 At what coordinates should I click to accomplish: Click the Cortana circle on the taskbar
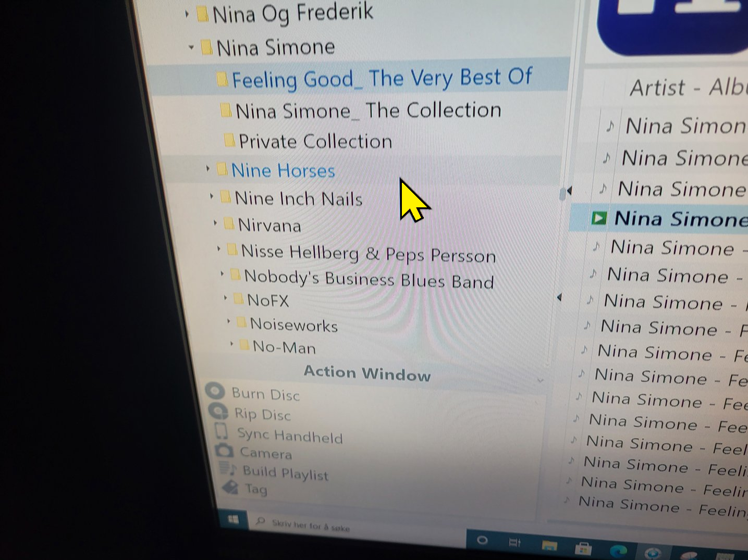(482, 540)
